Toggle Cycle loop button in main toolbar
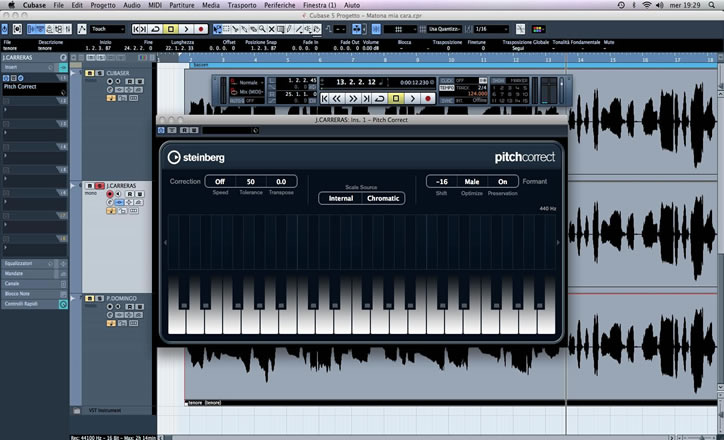Viewport: 724px width, 440px height. coord(156,29)
